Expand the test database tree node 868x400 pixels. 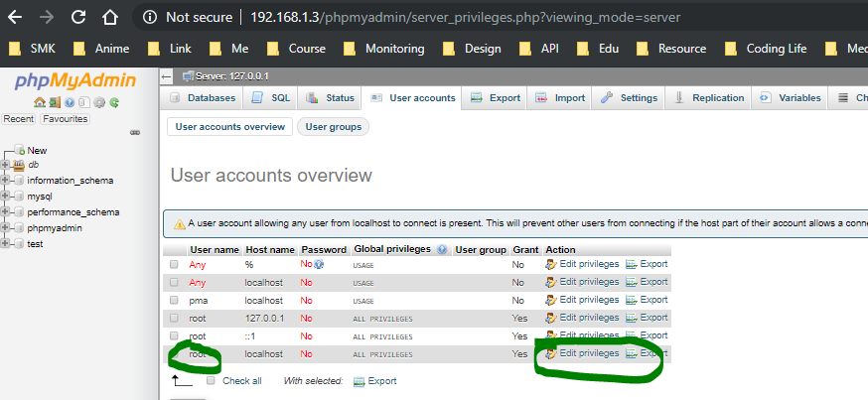tap(6, 243)
